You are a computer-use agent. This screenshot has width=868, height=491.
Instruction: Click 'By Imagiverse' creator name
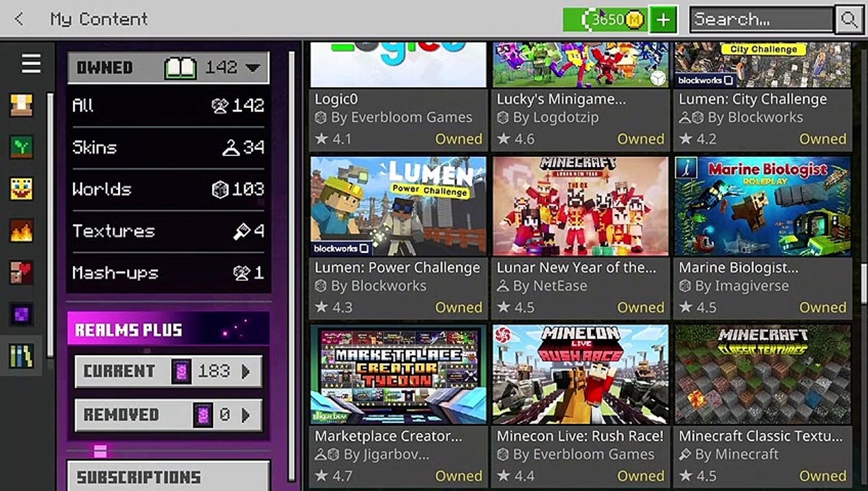click(742, 286)
